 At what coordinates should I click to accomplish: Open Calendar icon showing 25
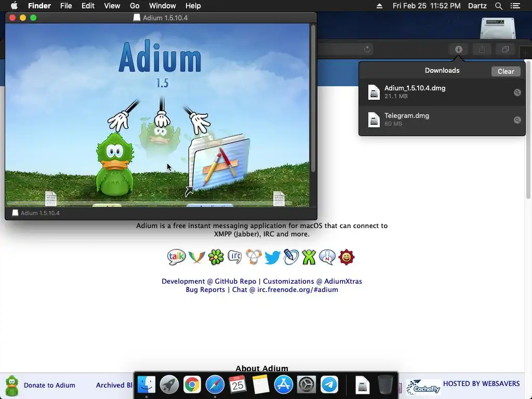click(x=237, y=384)
